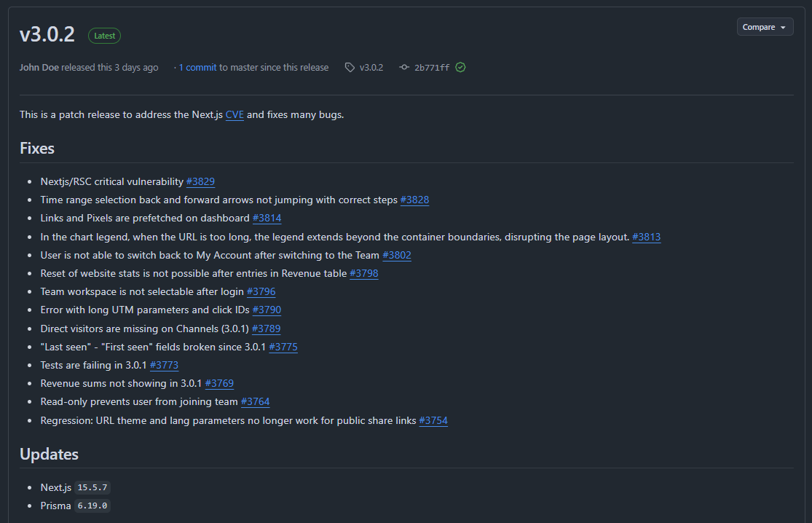Go to issue #3814 link
Viewport: 812px width, 523px height.
[x=267, y=218]
